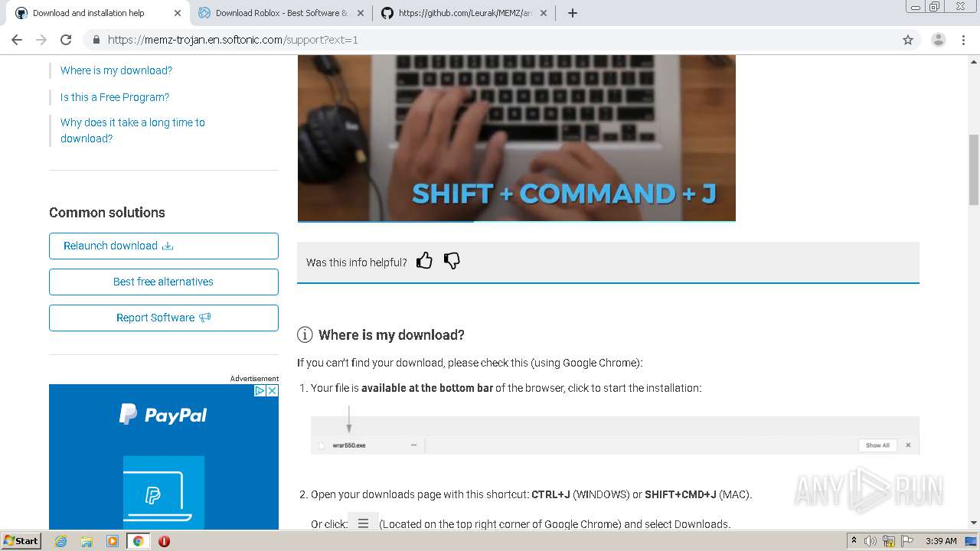Click the Chrome taskbar icon
This screenshot has width=980, height=551.
(x=139, y=541)
